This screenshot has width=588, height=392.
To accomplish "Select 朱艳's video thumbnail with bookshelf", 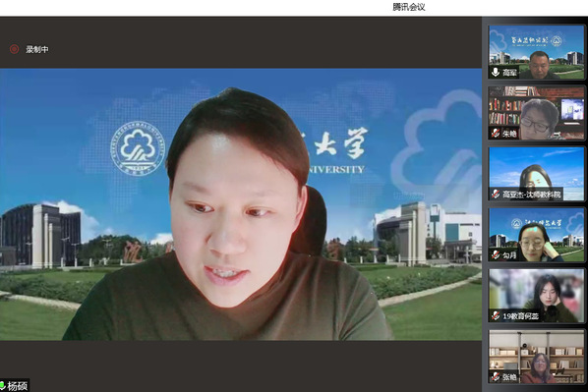I will (537, 113).
